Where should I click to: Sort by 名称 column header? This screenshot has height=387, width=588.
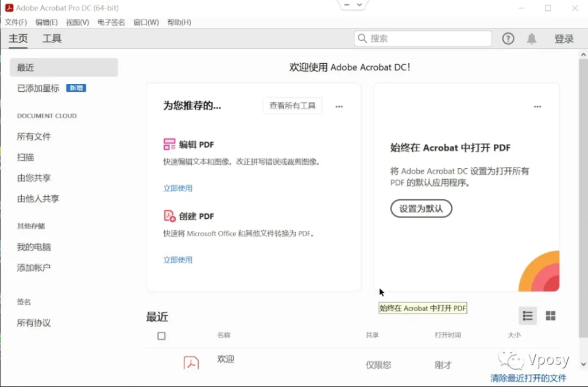point(223,335)
